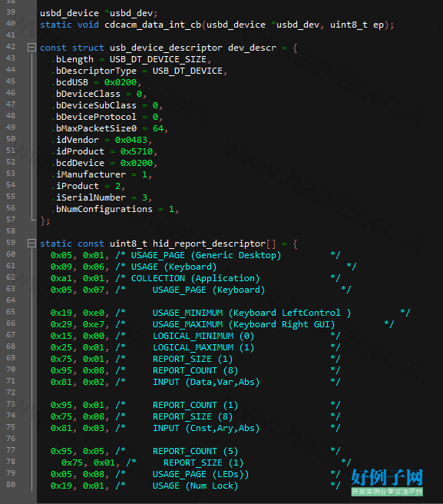Image resolution: width=443 pixels, height=504 pixels.
Task: Click the COLLECTION (Application) comment
Action: (x=195, y=279)
